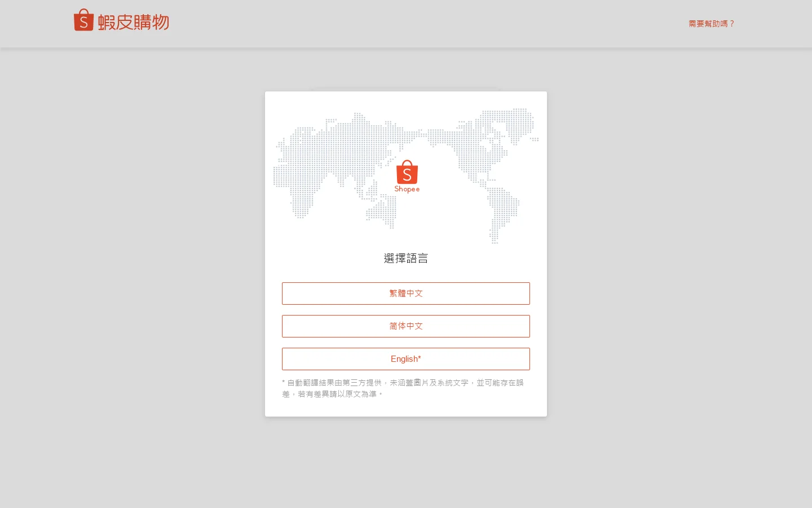Choose the English* language button

point(406,359)
